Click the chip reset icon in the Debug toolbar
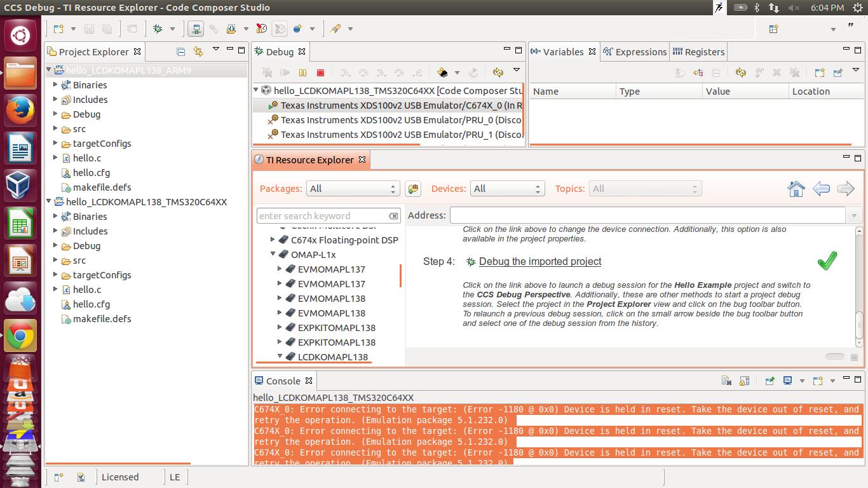868x488 pixels. click(442, 72)
